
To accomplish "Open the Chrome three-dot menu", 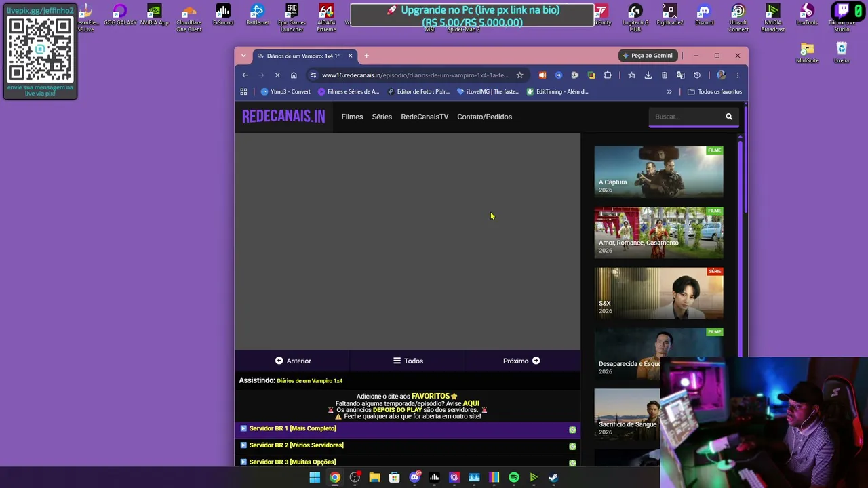I will tap(737, 75).
